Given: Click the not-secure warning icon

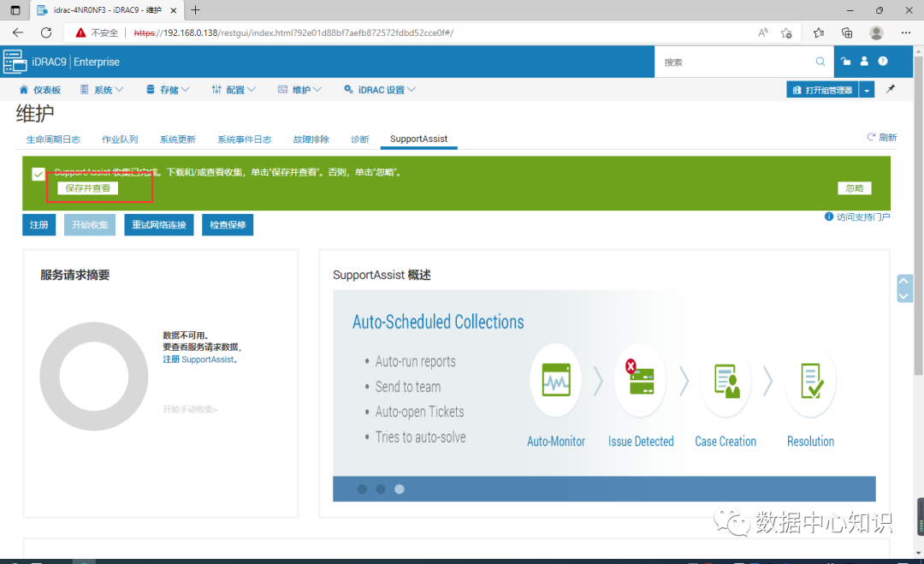Looking at the screenshot, I should pos(80,33).
